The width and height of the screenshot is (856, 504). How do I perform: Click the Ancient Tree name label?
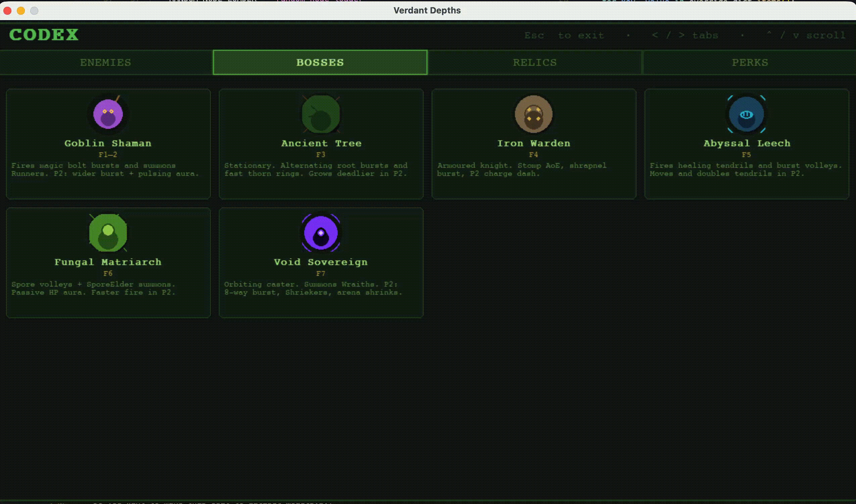(x=321, y=143)
